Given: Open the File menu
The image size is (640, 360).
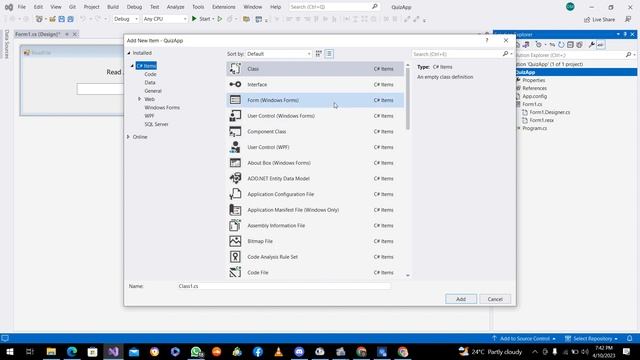Looking at the screenshot, I should tap(22, 7).
